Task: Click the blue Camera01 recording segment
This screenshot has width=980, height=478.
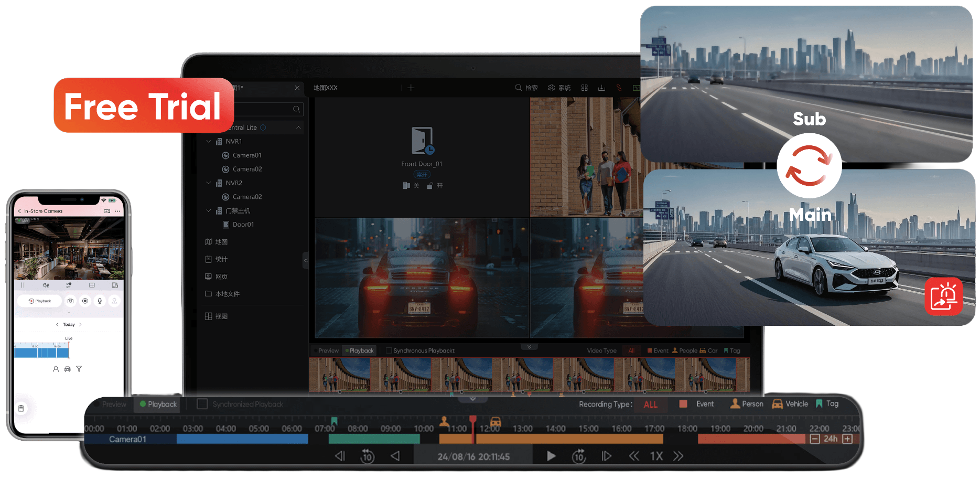Action: tap(242, 439)
